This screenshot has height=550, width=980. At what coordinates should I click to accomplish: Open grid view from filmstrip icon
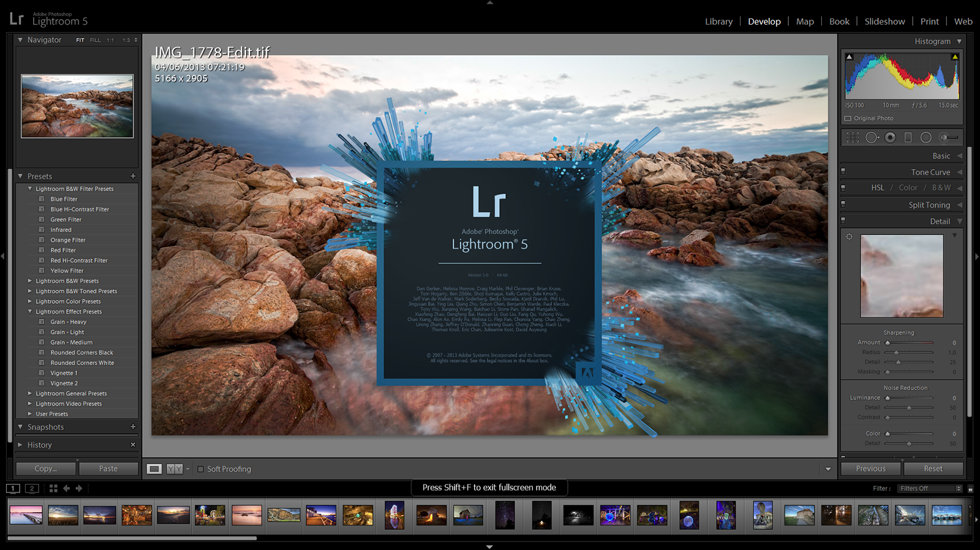tap(53, 488)
